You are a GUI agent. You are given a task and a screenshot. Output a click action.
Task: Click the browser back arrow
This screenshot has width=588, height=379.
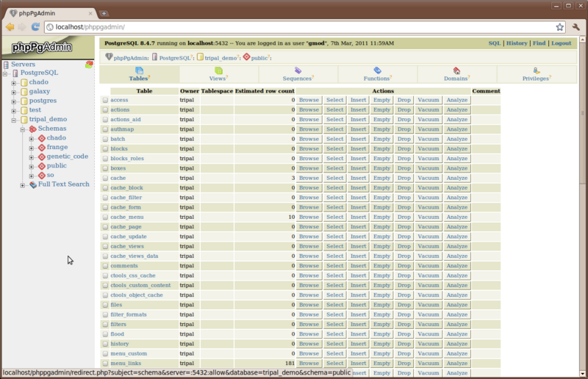10,27
